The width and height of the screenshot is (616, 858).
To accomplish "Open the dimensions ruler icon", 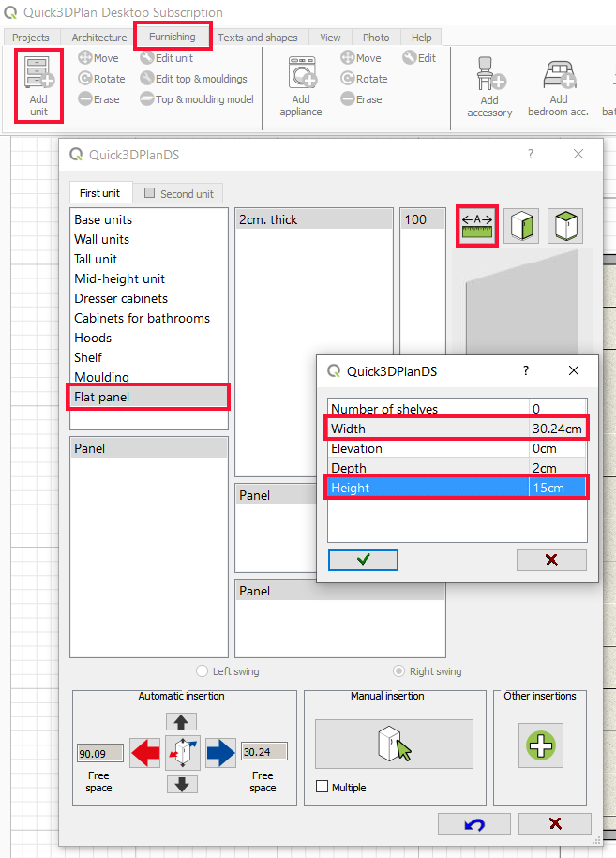I will (x=477, y=226).
